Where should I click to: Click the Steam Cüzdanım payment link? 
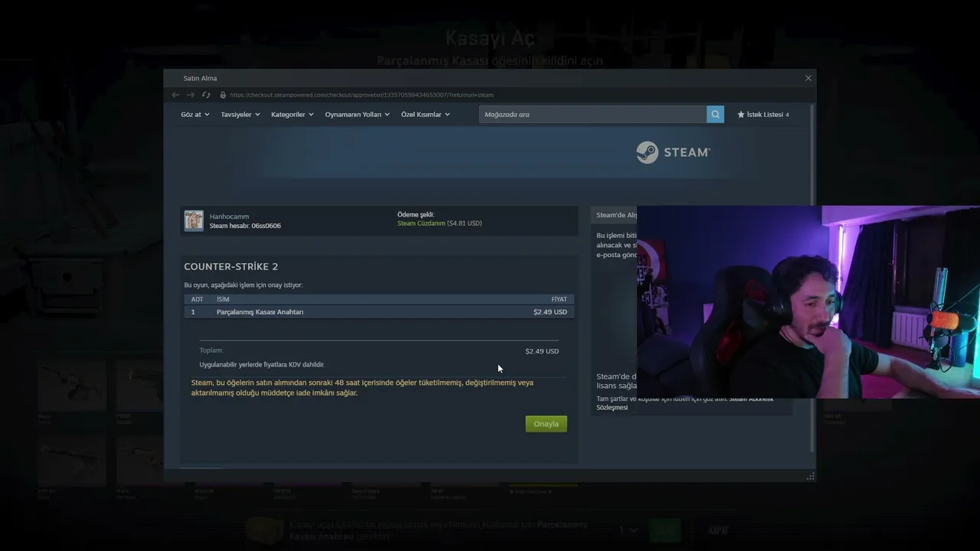[x=421, y=223]
